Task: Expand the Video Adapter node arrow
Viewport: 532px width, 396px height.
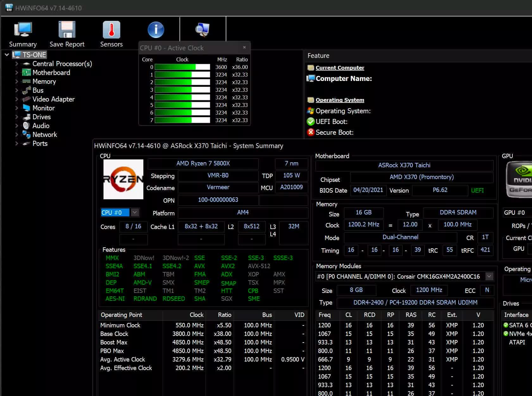Action: [x=17, y=99]
